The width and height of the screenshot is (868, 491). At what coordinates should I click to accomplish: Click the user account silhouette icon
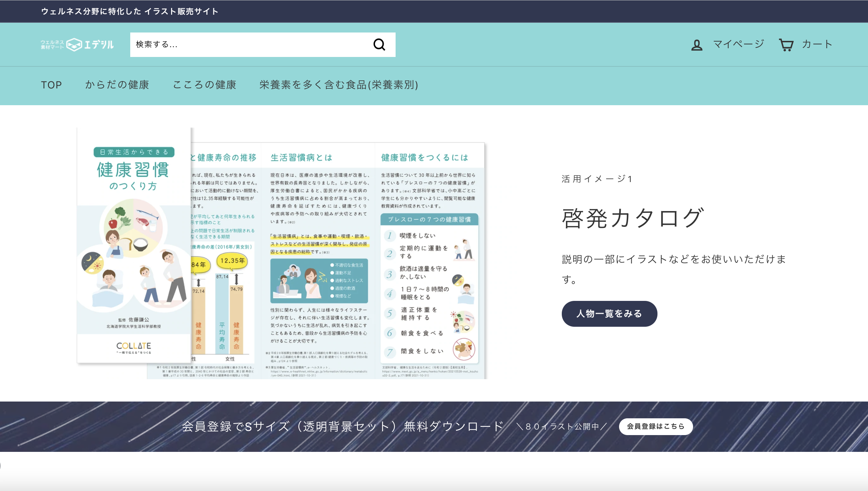click(x=697, y=45)
